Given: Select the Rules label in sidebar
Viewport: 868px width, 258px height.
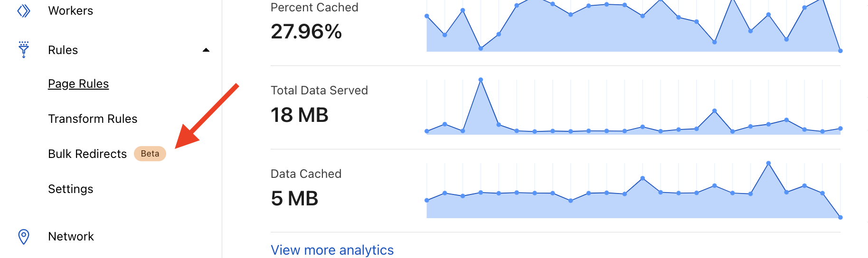Looking at the screenshot, I should pyautogui.click(x=63, y=50).
